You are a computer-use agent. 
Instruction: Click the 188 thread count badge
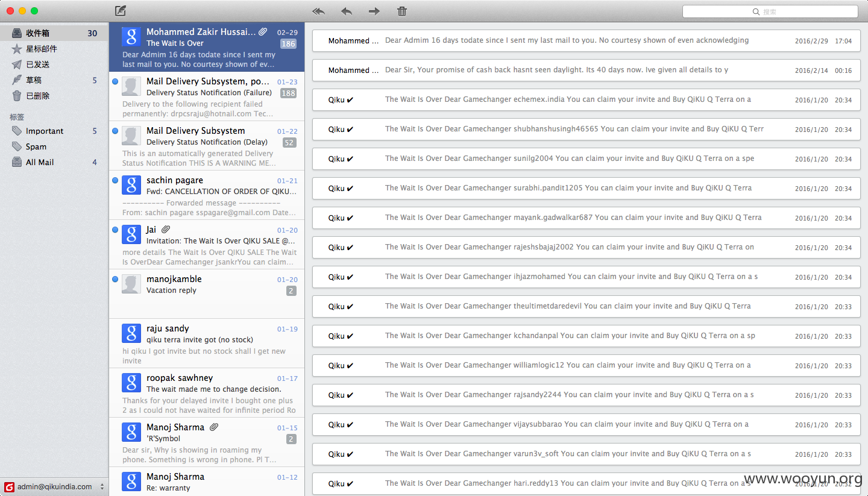click(289, 93)
